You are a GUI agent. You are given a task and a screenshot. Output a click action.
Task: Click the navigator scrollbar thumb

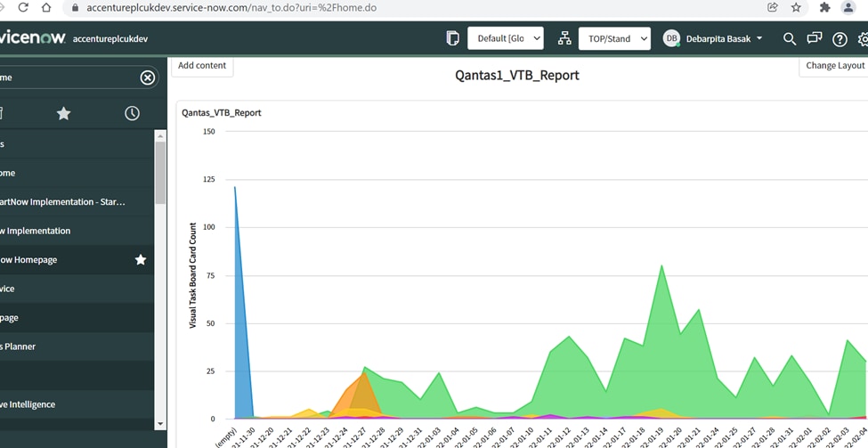click(160, 172)
